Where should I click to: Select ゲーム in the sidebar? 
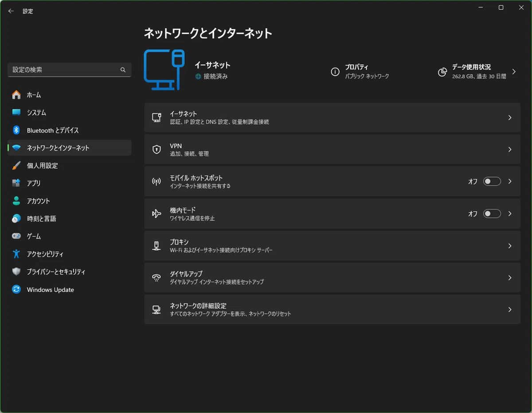70,236
